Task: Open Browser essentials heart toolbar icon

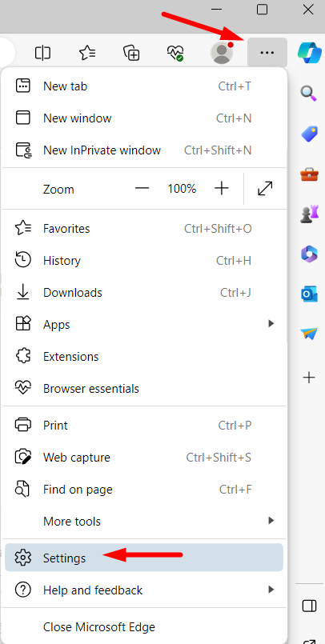Action: [175, 53]
